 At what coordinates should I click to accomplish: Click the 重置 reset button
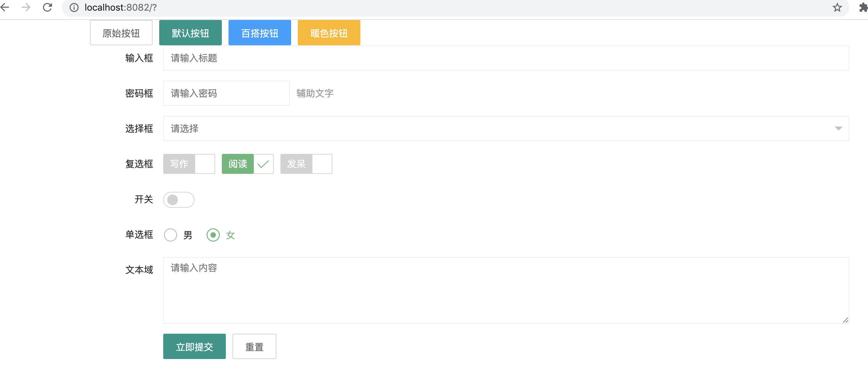point(254,347)
